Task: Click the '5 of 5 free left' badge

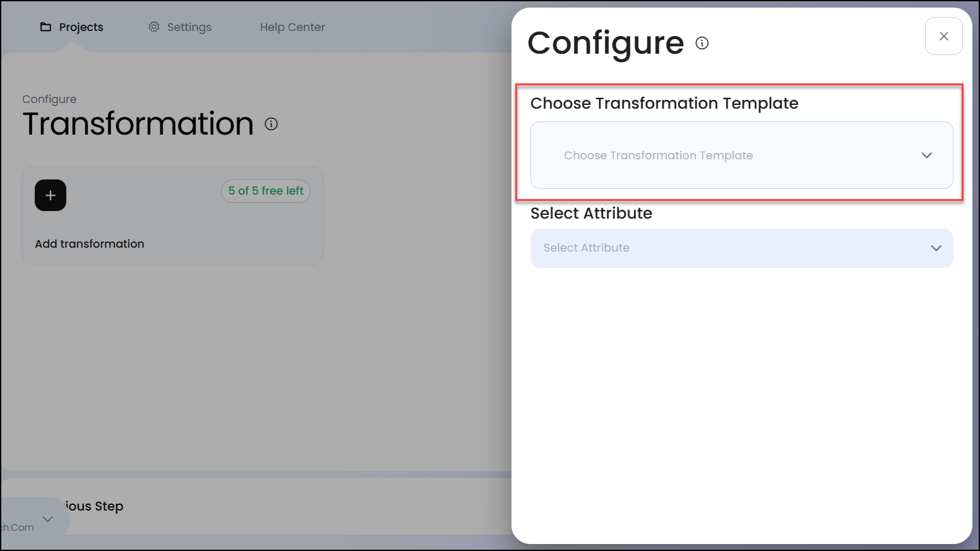Action: click(266, 191)
